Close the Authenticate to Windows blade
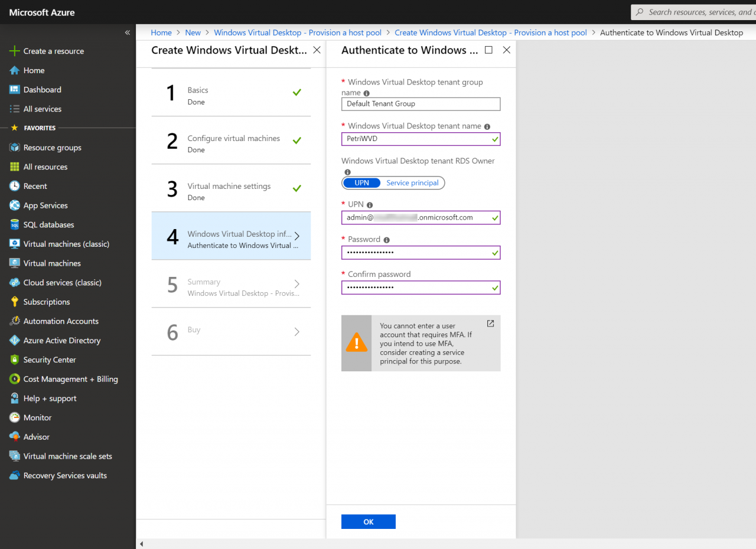Image resolution: width=756 pixels, height=549 pixels. pos(506,50)
